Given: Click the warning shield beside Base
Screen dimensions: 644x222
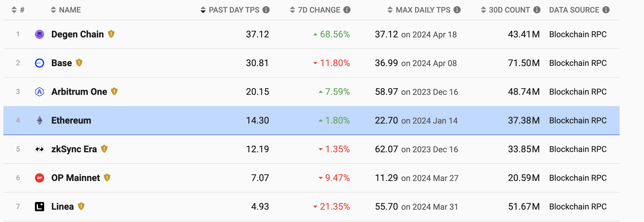Looking at the screenshot, I should coord(79,63).
